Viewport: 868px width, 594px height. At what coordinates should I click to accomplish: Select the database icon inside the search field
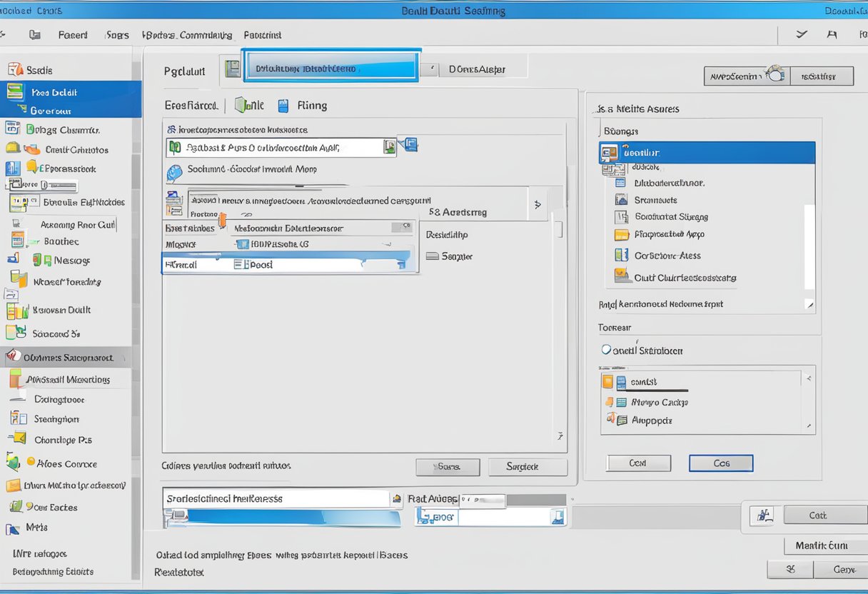pyautogui.click(x=174, y=146)
